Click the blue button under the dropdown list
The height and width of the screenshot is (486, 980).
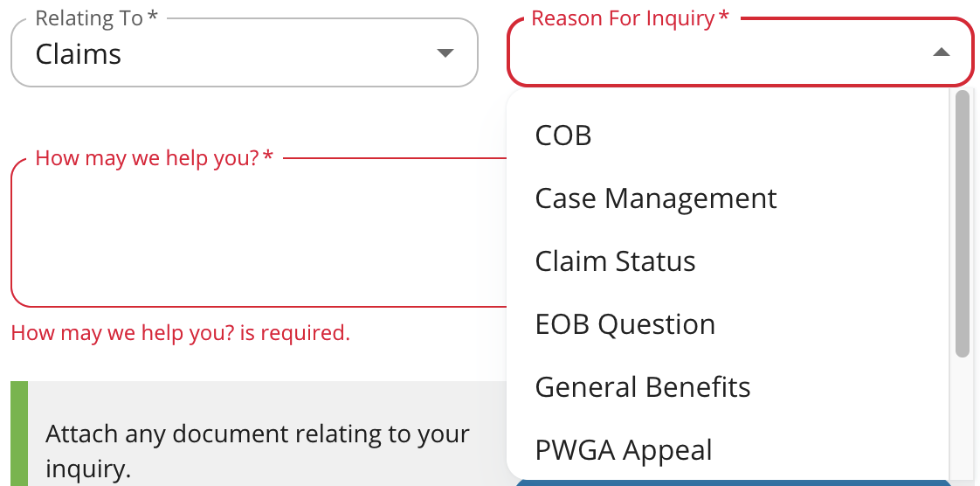(734, 482)
